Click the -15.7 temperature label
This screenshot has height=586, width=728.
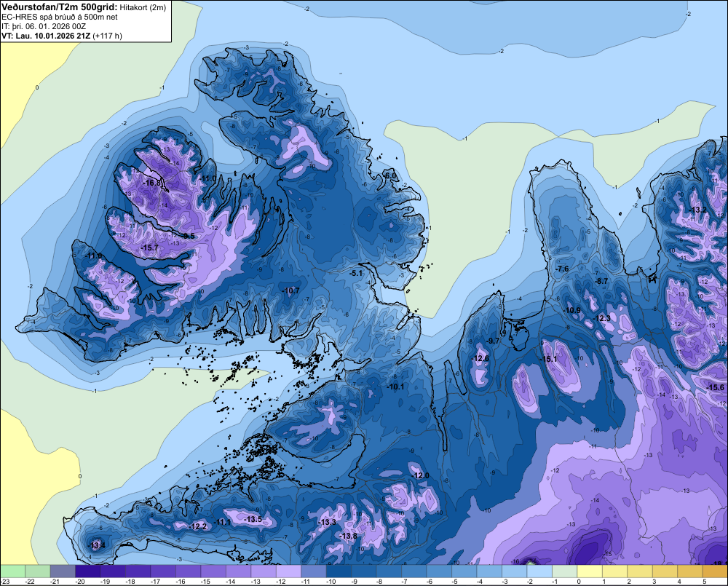click(149, 248)
